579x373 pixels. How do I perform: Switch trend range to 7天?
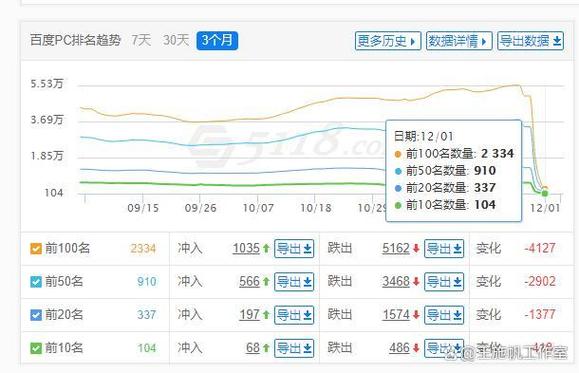tap(141, 40)
